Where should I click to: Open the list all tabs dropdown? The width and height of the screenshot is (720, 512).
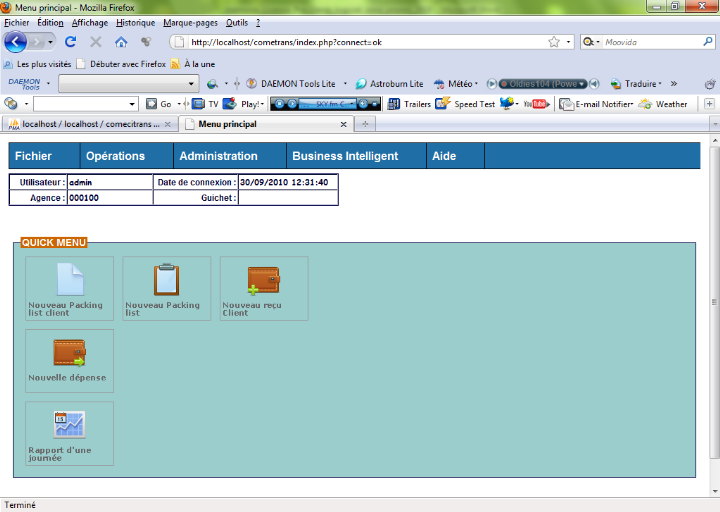click(x=714, y=124)
